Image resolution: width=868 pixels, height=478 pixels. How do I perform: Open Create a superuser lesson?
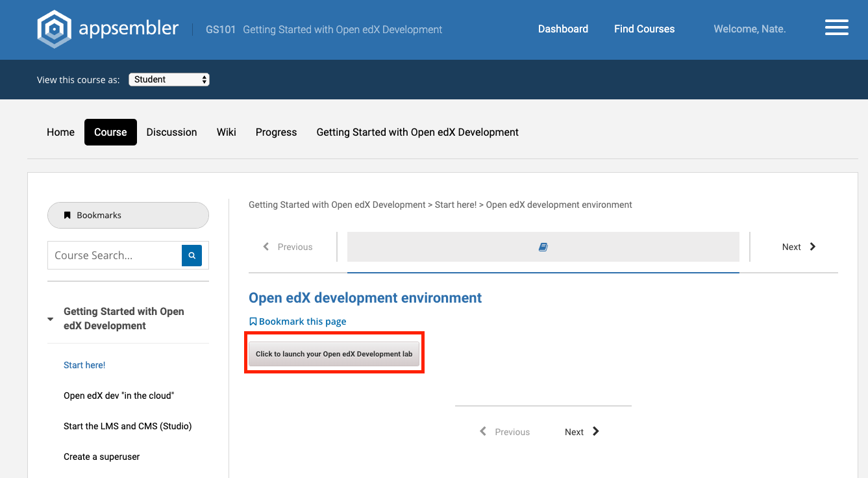coord(102,457)
